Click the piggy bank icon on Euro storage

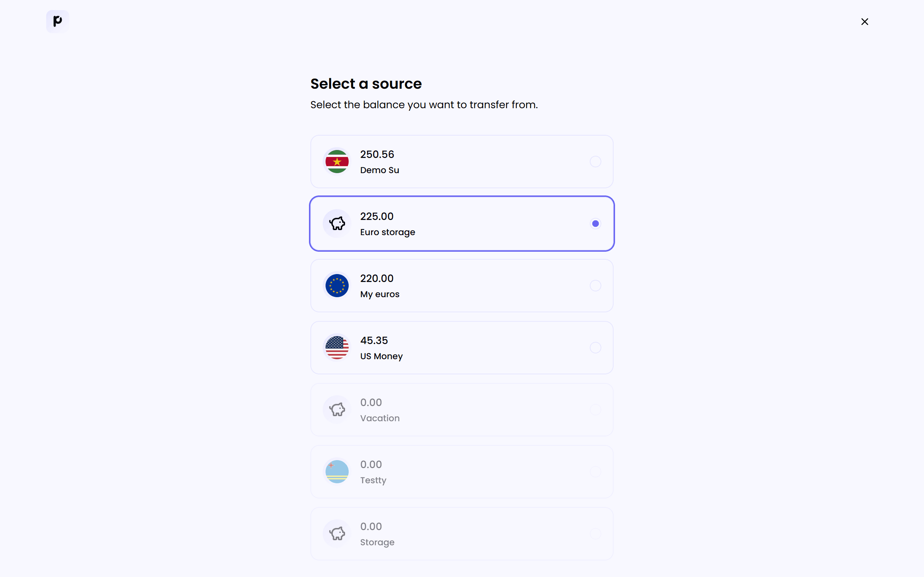pos(336,223)
